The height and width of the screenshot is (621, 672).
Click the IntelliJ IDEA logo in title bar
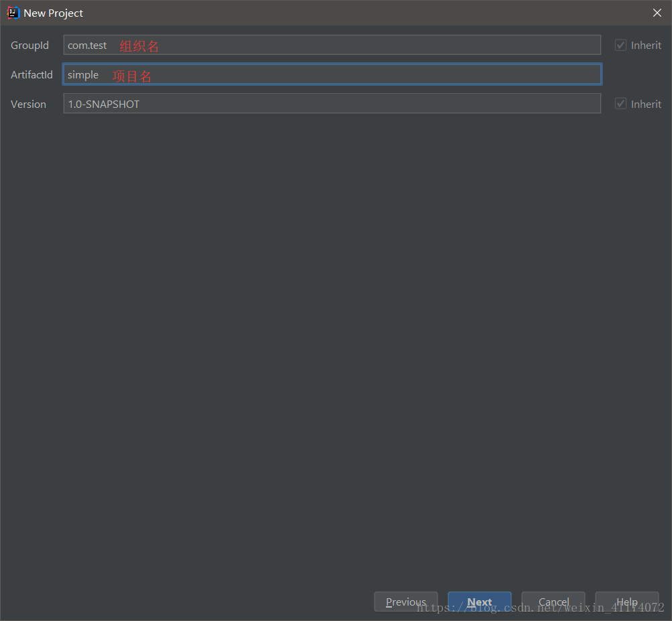[x=13, y=13]
